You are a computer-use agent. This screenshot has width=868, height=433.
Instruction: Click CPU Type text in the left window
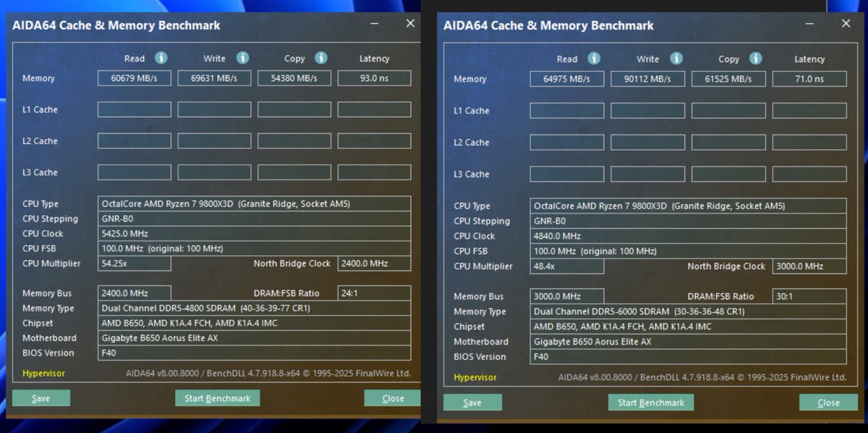(254, 204)
